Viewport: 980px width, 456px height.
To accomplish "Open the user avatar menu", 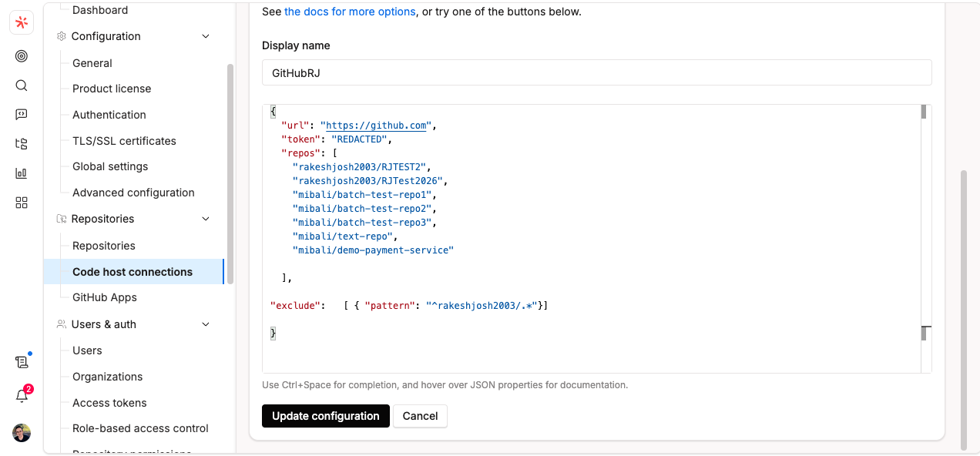I will click(x=21, y=433).
